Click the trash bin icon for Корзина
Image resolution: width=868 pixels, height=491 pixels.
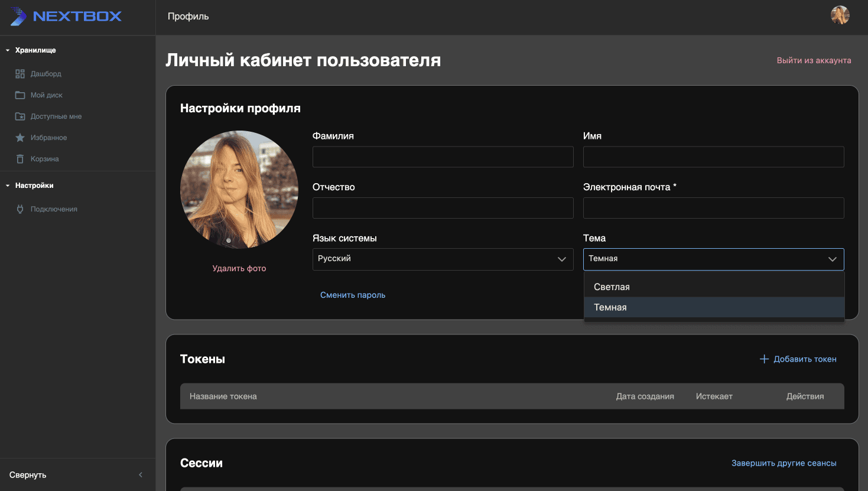tap(20, 159)
